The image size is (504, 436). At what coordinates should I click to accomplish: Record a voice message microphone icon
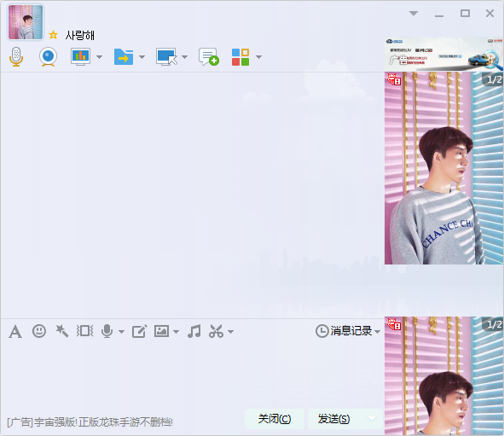(107, 331)
